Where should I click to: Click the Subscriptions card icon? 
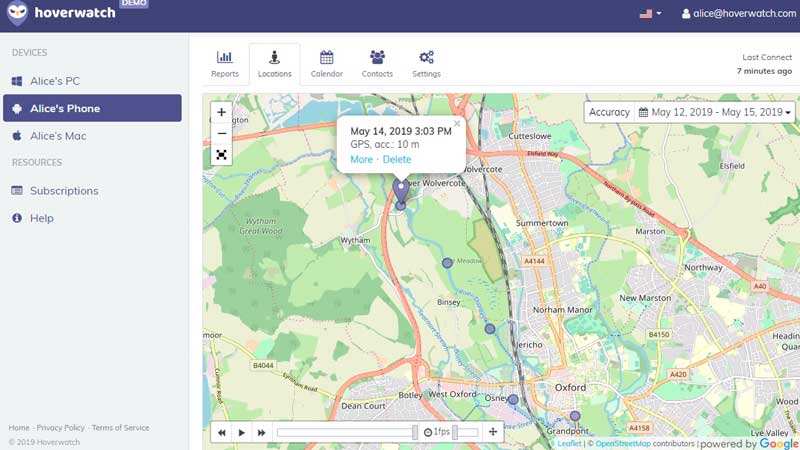click(17, 190)
